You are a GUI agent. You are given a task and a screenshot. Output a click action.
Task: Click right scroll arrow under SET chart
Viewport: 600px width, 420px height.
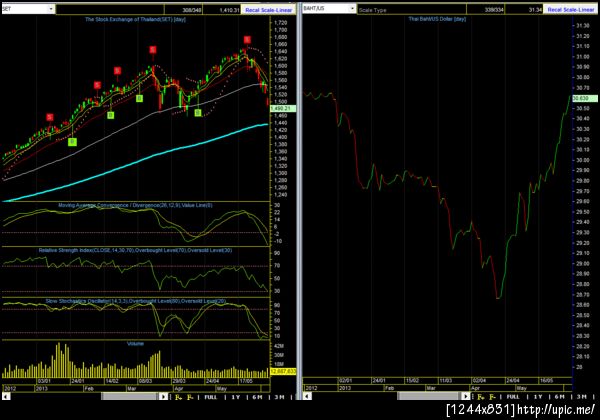[x=163, y=397]
